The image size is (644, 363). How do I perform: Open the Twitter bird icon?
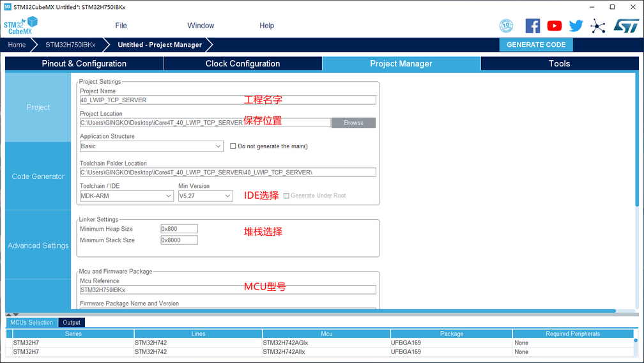point(576,26)
